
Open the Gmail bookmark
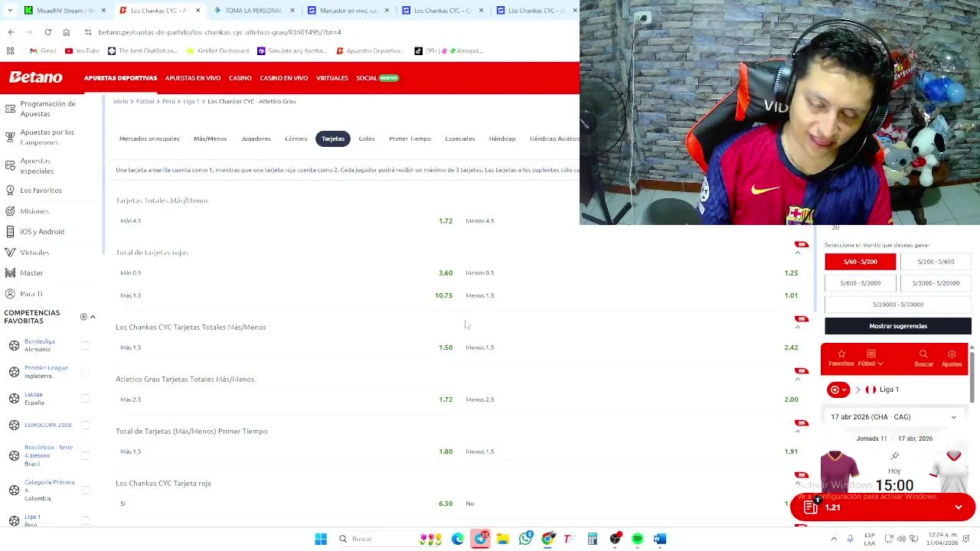tap(42, 51)
